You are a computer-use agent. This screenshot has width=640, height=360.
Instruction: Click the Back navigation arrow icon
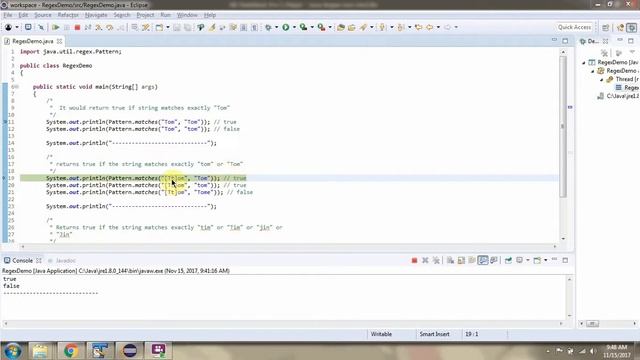tap(429, 27)
